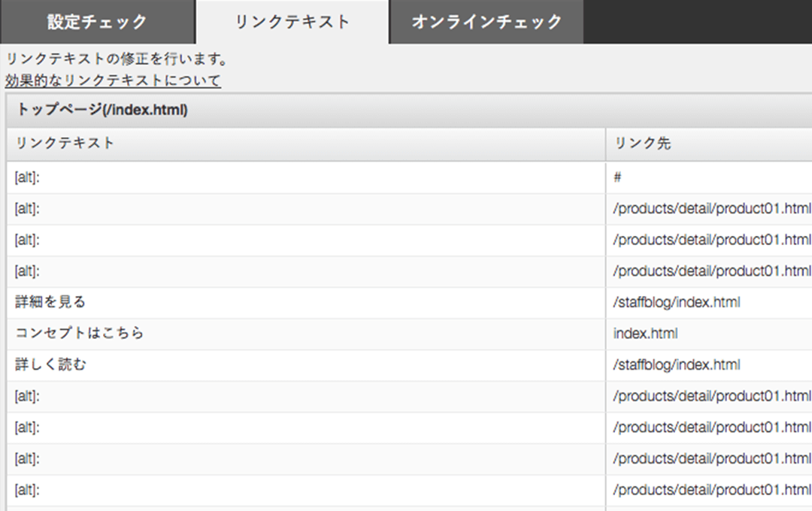
Task: Click the トップページ(/index.html) section header
Action: point(409,110)
